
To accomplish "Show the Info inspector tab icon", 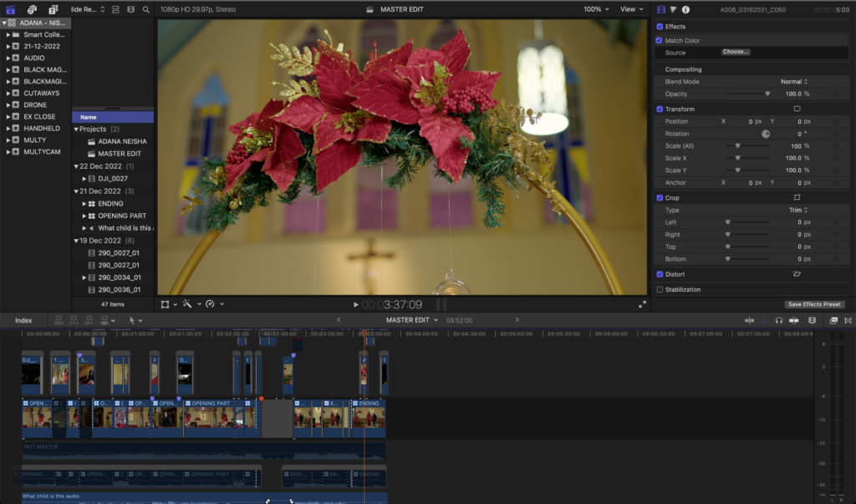I will [x=686, y=9].
